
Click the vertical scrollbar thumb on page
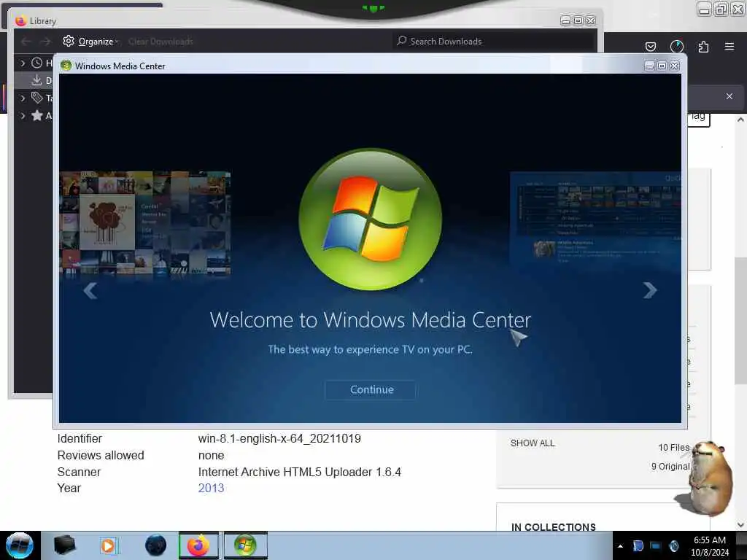coord(740,320)
